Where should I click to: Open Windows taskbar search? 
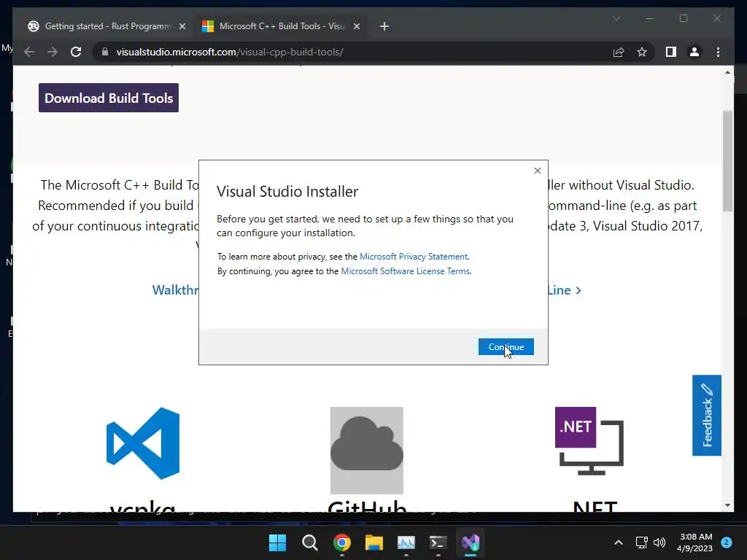[x=309, y=542]
